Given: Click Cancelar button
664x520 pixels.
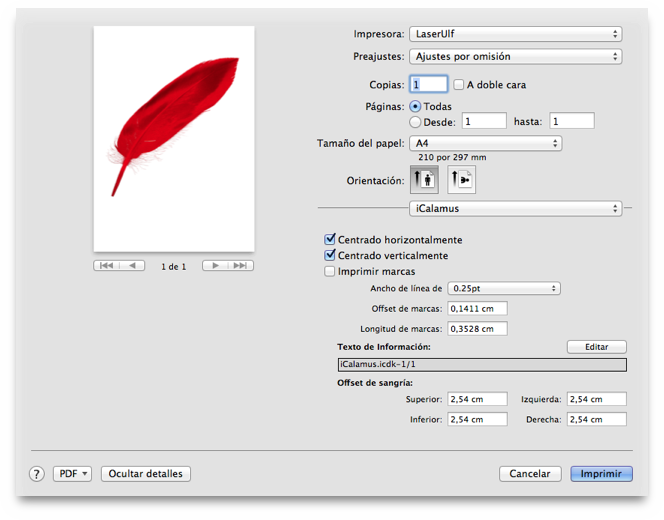Looking at the screenshot, I should click(x=530, y=474).
